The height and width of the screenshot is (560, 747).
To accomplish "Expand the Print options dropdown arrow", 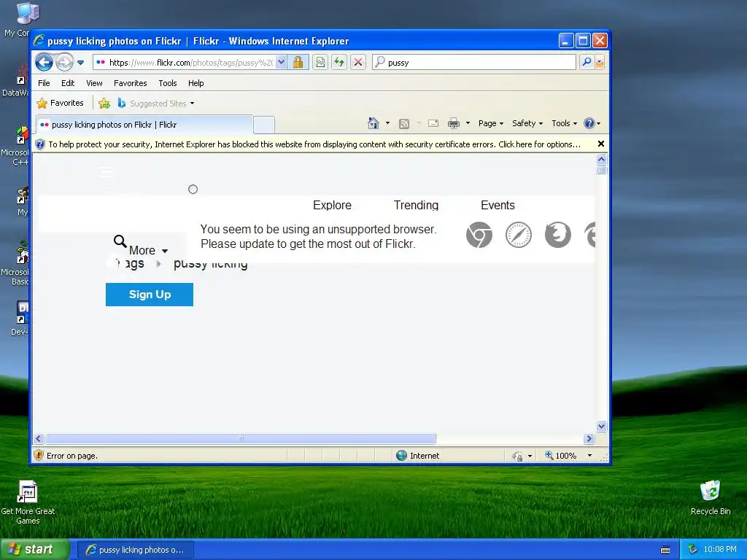I will (468, 123).
